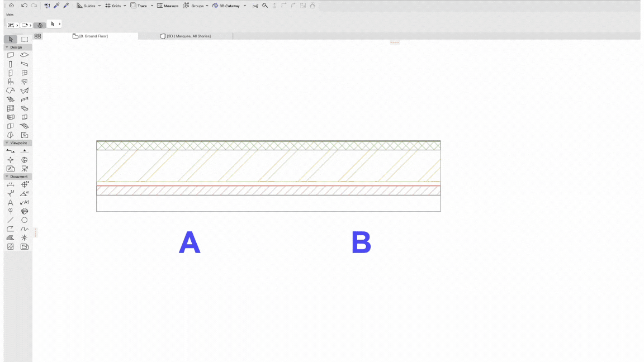Toggle the Grids display
The height and width of the screenshot is (362, 644).
(x=113, y=6)
